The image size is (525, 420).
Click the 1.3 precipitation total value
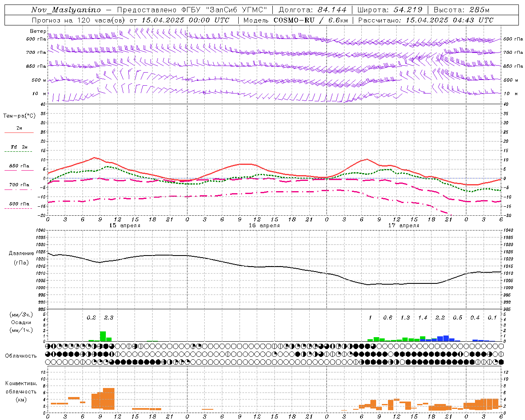(405, 318)
